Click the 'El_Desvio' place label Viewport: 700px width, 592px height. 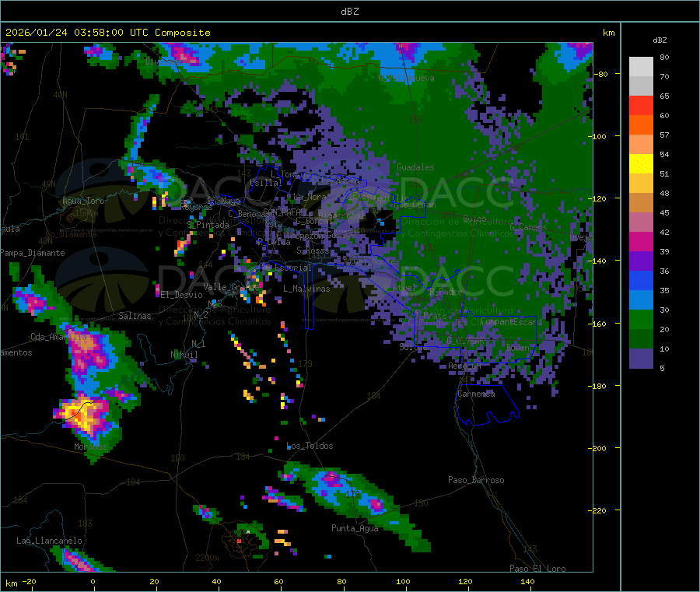181,295
